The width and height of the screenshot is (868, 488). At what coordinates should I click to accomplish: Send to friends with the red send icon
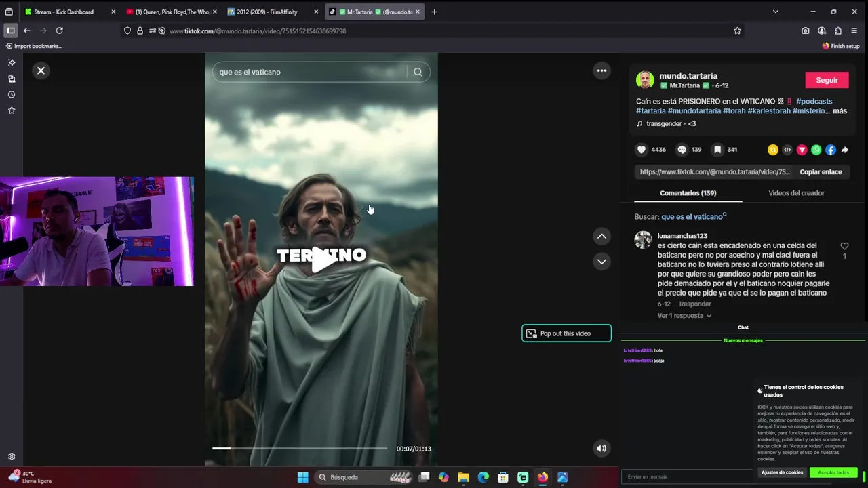(x=802, y=150)
